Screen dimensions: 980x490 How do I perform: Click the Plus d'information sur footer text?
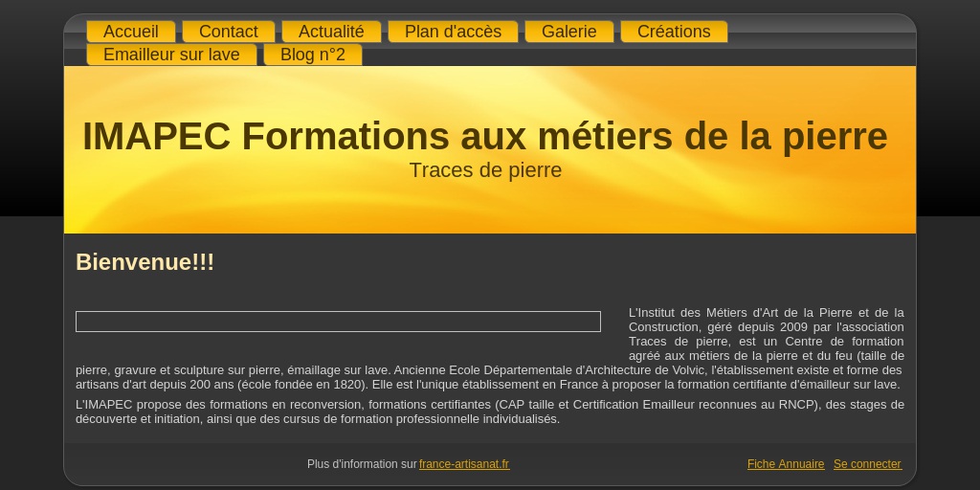(362, 464)
